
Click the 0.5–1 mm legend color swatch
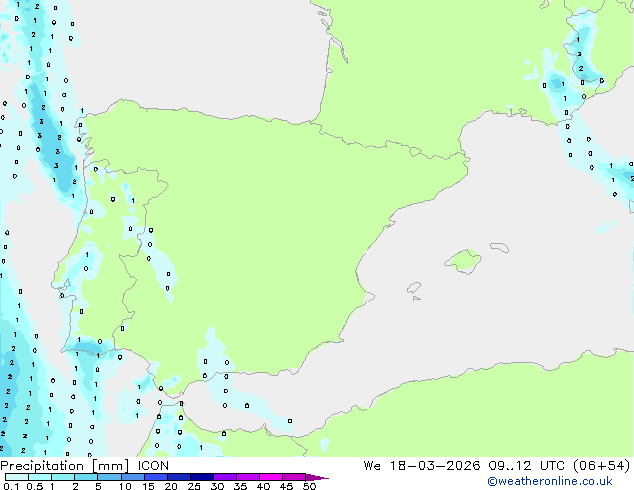point(40,477)
